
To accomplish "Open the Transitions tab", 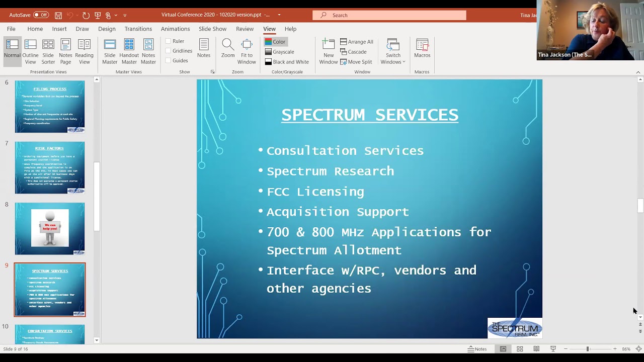I will tap(138, 29).
